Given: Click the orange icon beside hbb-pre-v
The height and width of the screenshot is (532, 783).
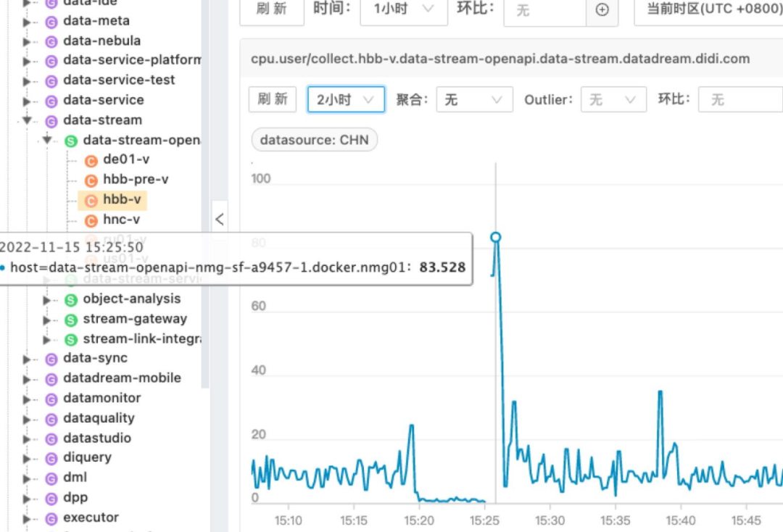Looking at the screenshot, I should pyautogui.click(x=91, y=180).
